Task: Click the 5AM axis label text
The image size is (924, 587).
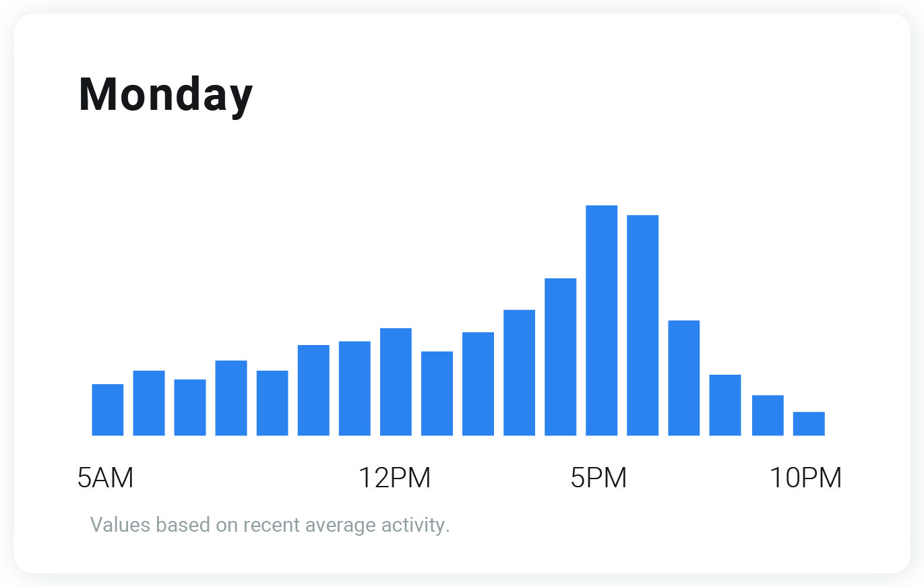Action: 106,478
